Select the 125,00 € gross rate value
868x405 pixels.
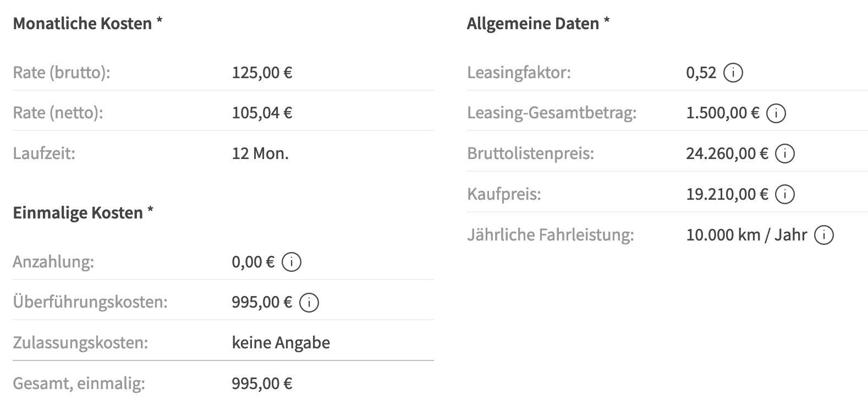(262, 73)
